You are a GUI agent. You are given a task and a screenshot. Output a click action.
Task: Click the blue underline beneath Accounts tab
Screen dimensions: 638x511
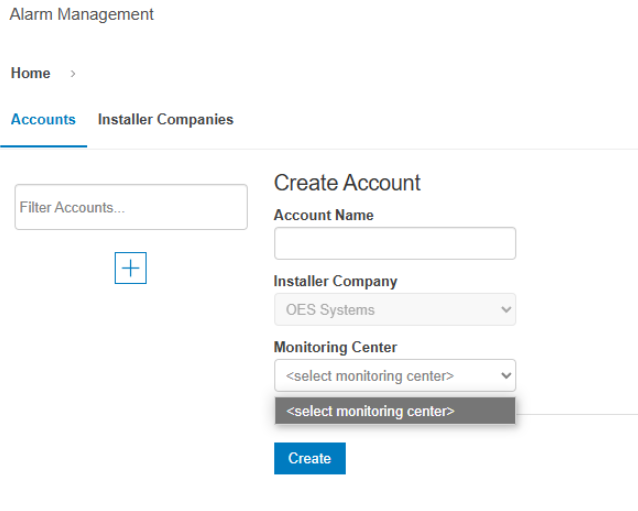point(43,147)
